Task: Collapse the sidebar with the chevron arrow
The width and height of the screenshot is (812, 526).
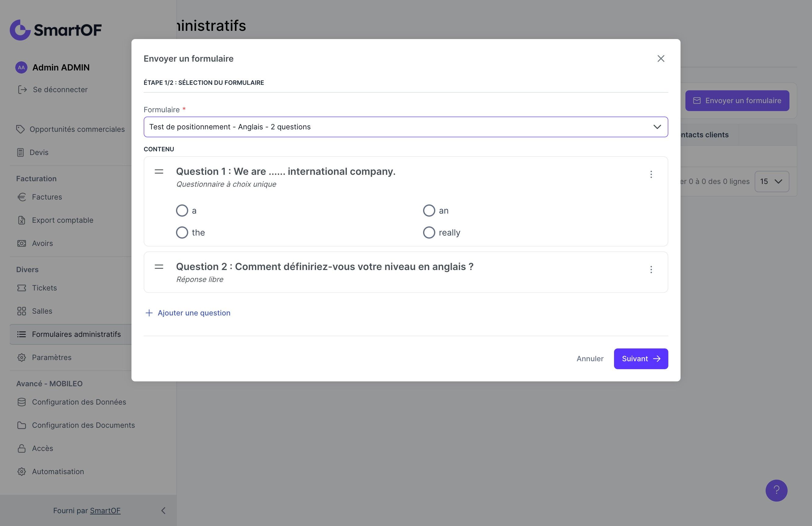Action: pos(163,510)
